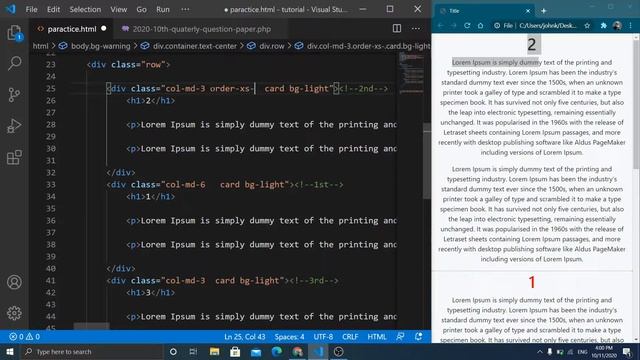The height and width of the screenshot is (360, 640).
Task: Open the Windows Start menu
Action: pos(10,351)
